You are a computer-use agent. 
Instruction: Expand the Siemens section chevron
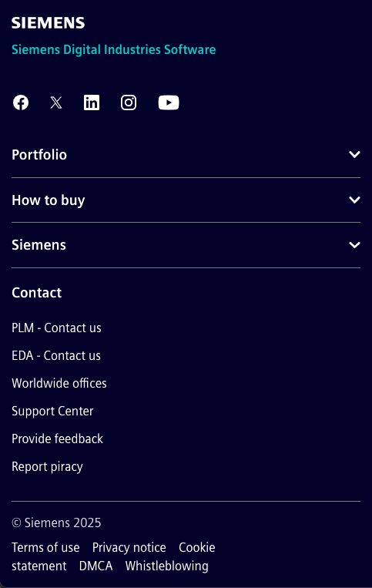(x=354, y=245)
